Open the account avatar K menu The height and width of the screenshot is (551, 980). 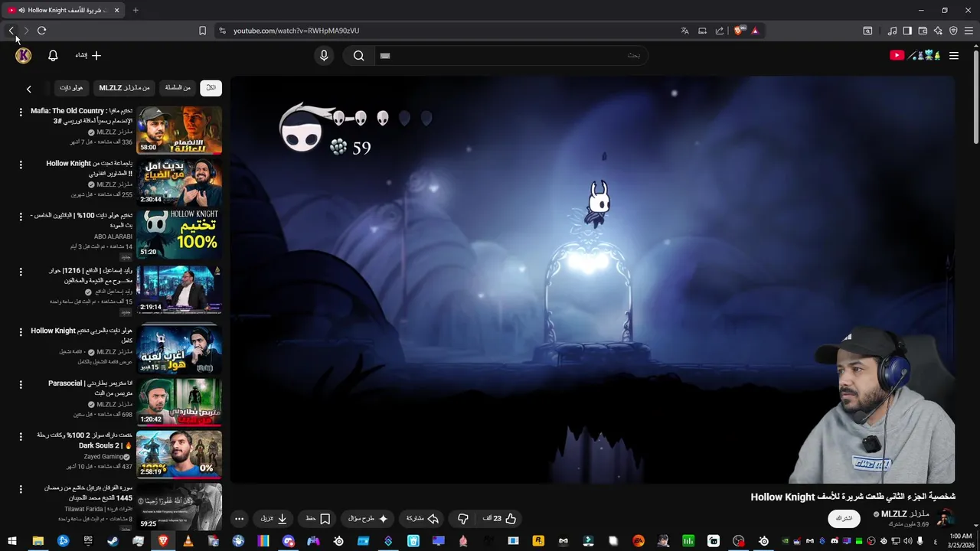click(x=23, y=55)
